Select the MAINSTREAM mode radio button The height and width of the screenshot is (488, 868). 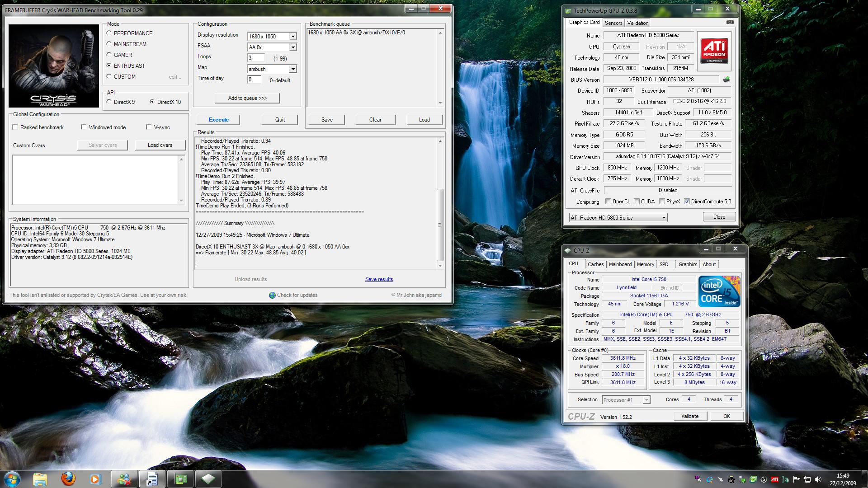point(109,44)
